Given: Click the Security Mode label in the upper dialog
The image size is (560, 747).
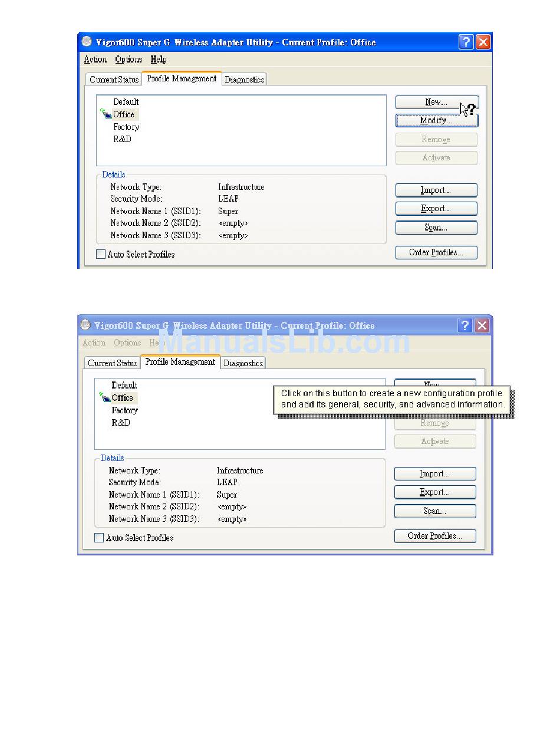Looking at the screenshot, I should 136,199.
